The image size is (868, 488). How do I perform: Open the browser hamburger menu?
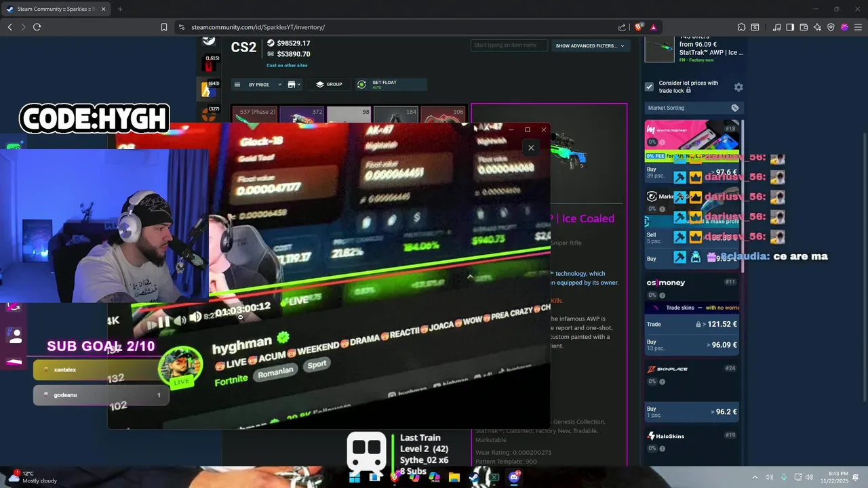click(858, 27)
